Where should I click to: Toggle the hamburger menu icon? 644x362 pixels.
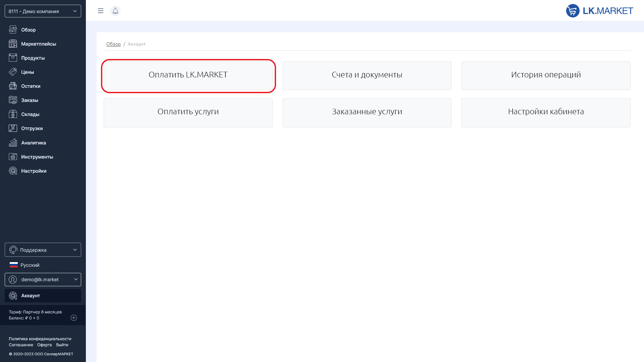[101, 11]
